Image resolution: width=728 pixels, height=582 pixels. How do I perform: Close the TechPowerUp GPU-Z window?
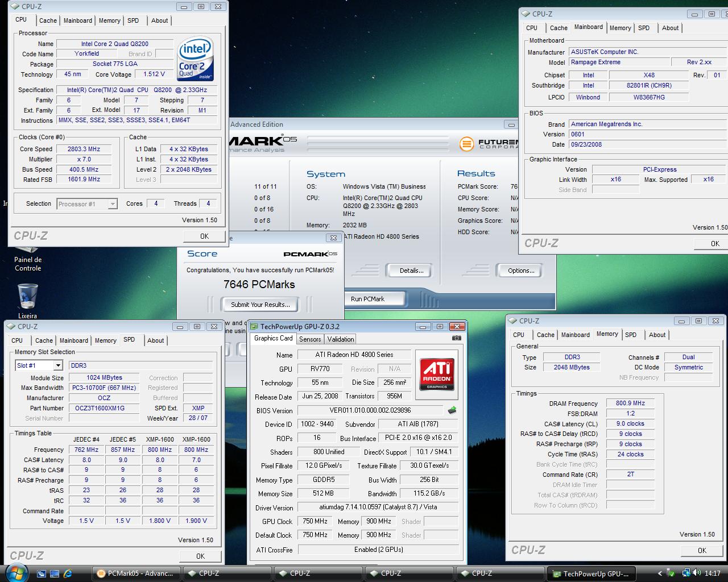457,326
